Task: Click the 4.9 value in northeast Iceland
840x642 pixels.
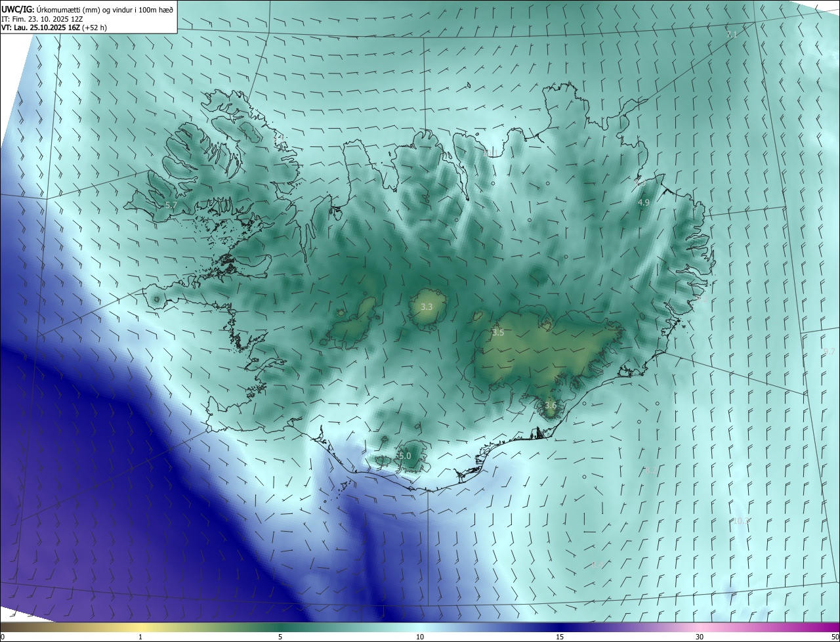Action: 644,203
